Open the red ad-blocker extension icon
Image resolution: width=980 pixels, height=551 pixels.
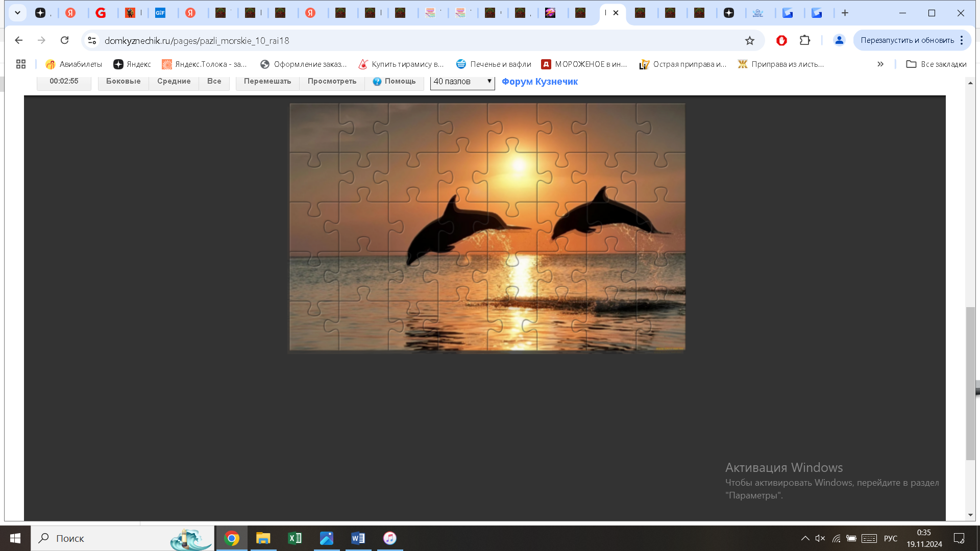click(x=781, y=40)
